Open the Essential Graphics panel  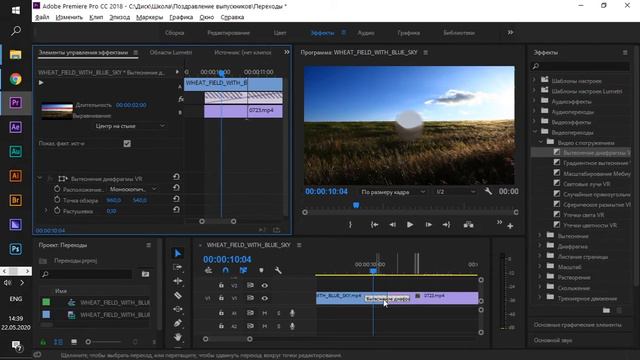pyautogui.click(x=578, y=325)
